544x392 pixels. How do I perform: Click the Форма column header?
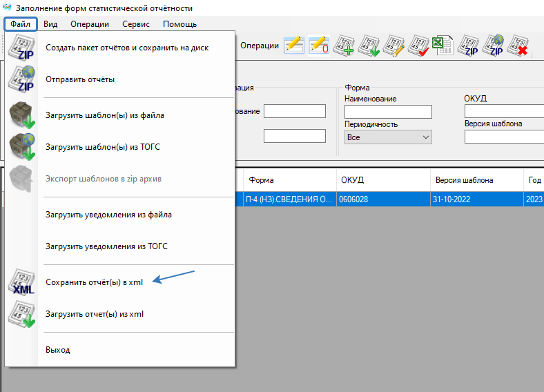(290, 180)
